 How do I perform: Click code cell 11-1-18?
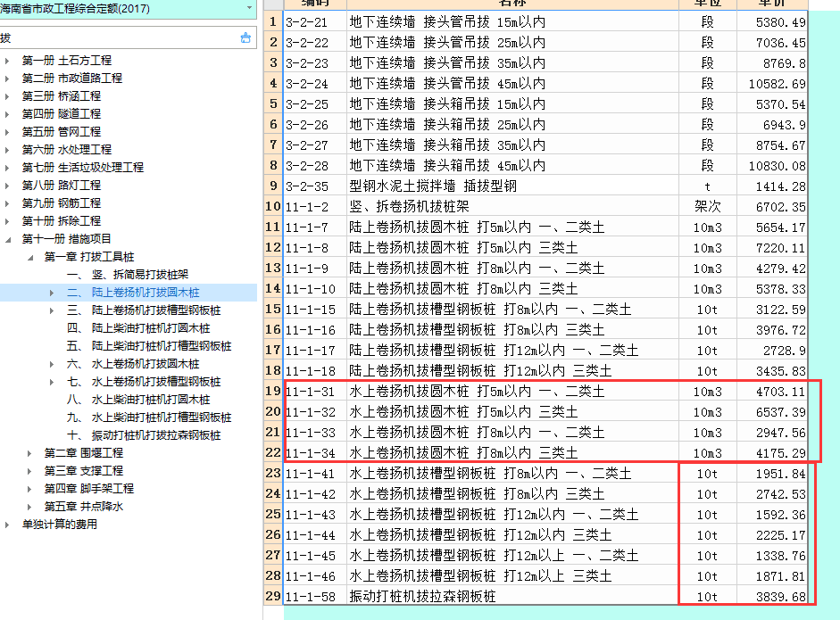[x=315, y=370]
